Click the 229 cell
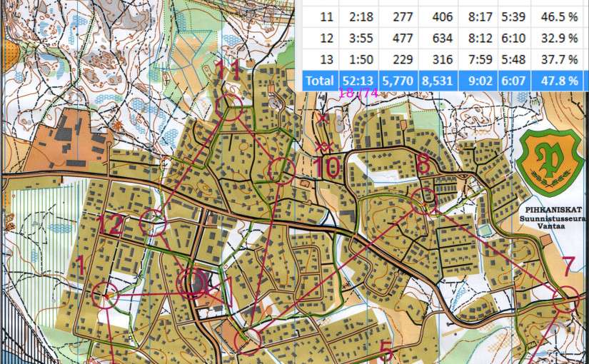589x364 pixels. 398,59
